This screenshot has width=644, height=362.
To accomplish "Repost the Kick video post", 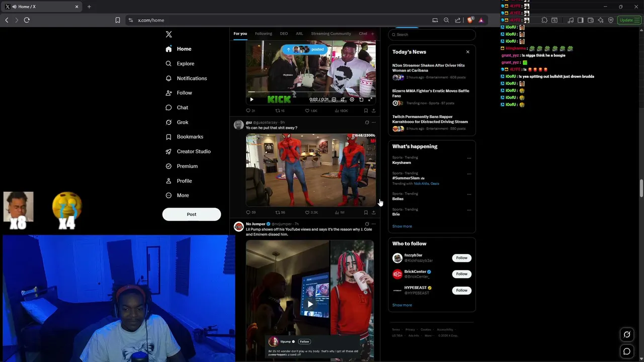I will [x=280, y=111].
